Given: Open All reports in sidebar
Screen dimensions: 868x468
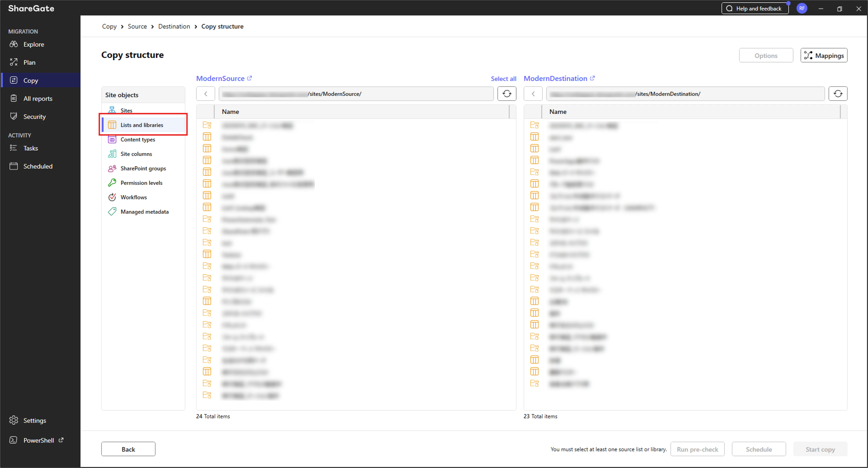Looking at the screenshot, I should [38, 98].
